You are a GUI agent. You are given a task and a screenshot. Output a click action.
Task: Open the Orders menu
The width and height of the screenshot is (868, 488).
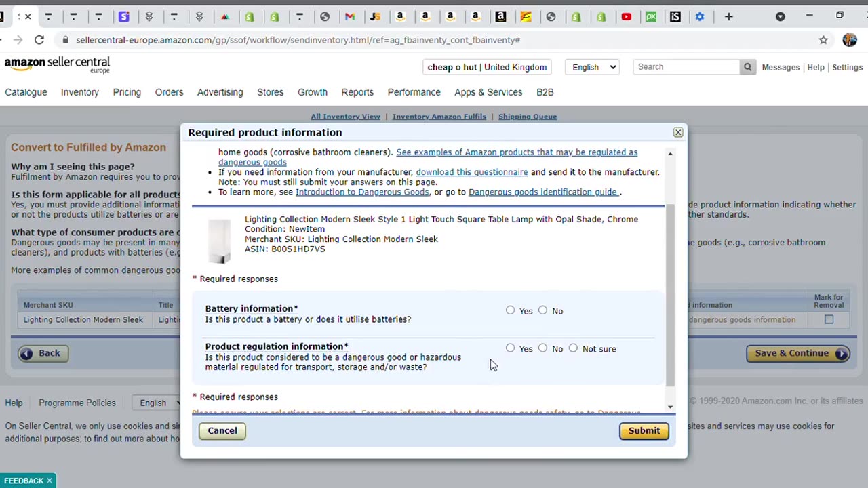coord(169,92)
